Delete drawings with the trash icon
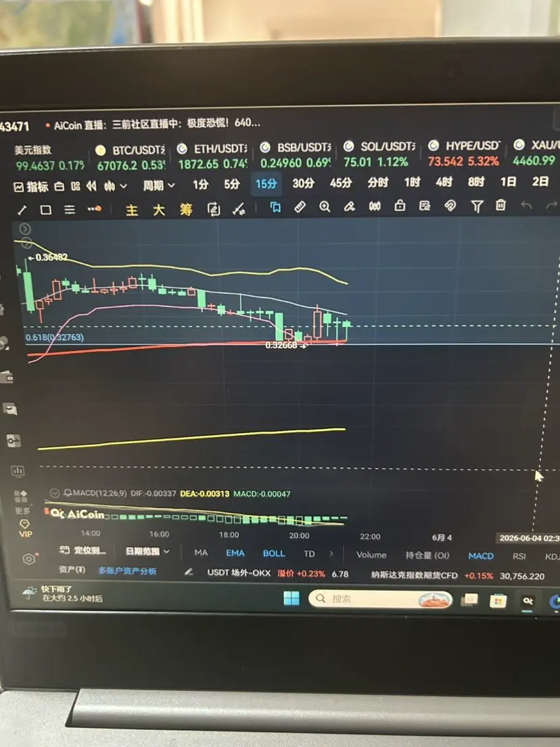 click(x=500, y=205)
